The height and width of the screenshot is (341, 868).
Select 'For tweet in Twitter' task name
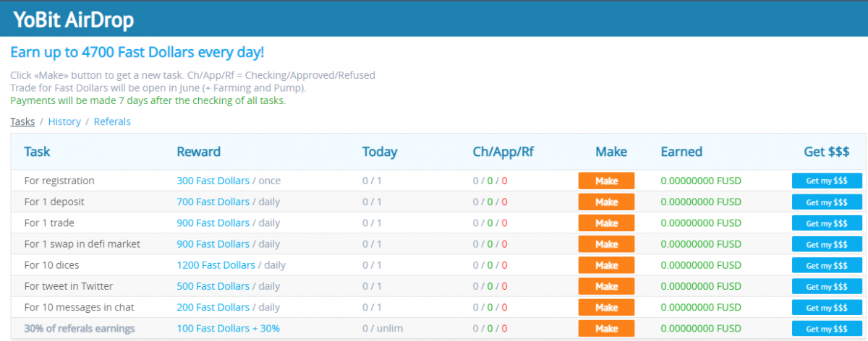(69, 286)
